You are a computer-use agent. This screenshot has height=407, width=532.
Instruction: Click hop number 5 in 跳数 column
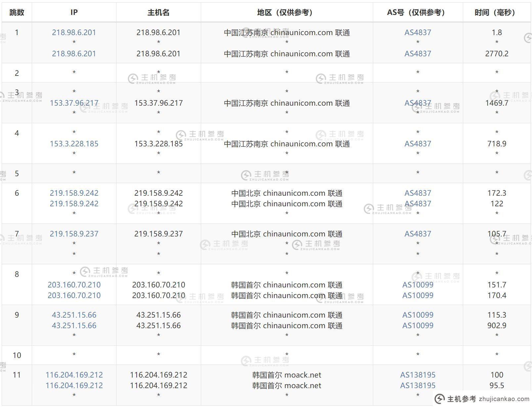coord(17,174)
